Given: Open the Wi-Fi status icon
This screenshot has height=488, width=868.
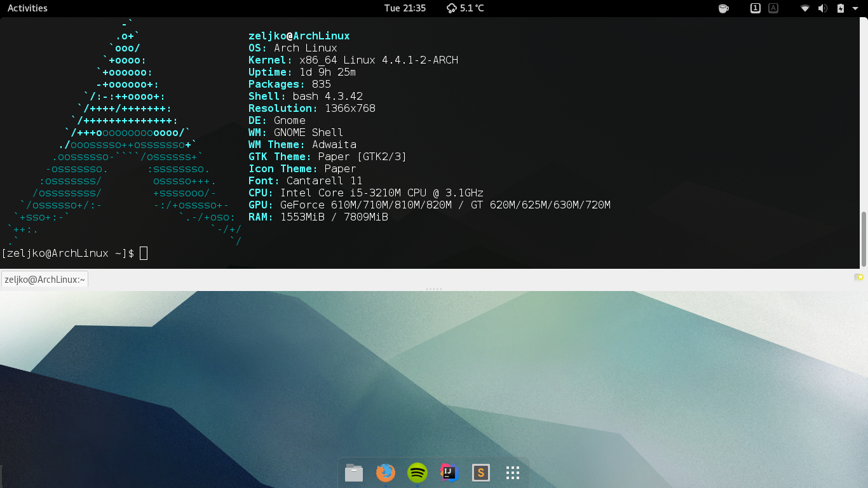Looking at the screenshot, I should pos(805,8).
